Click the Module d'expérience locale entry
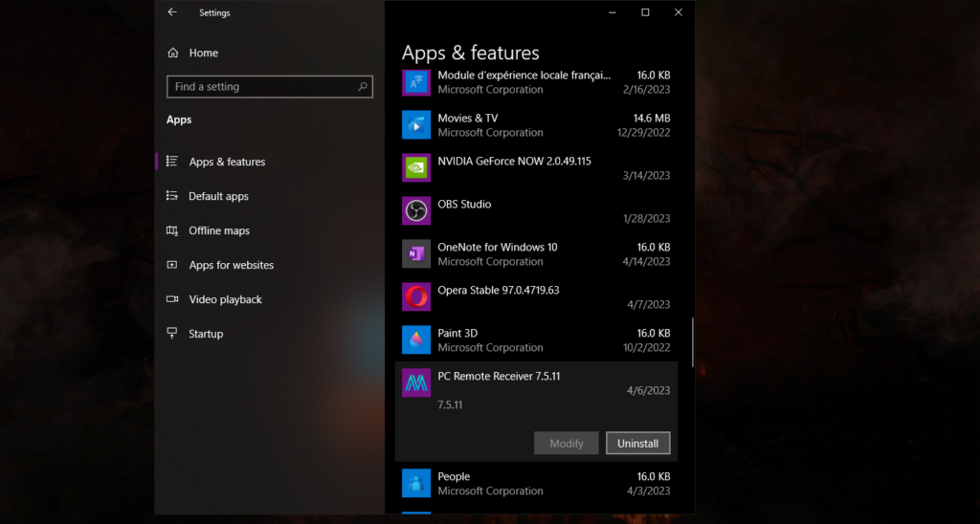This screenshot has width=980, height=524. pos(523,75)
